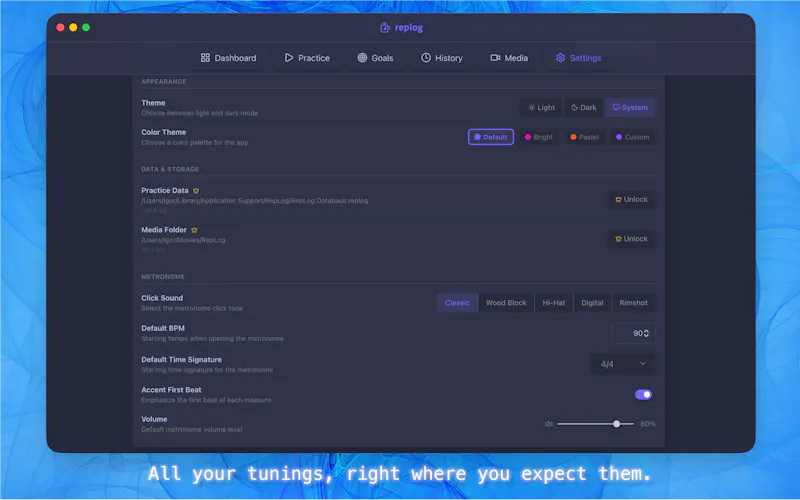Viewport: 800px width, 500px height.
Task: Click the Practice Data database file path
Action: pyautogui.click(x=255, y=201)
